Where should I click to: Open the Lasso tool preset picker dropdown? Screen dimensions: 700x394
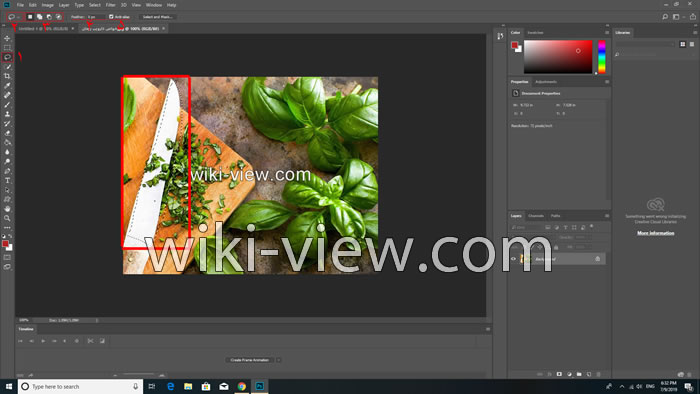pos(18,17)
